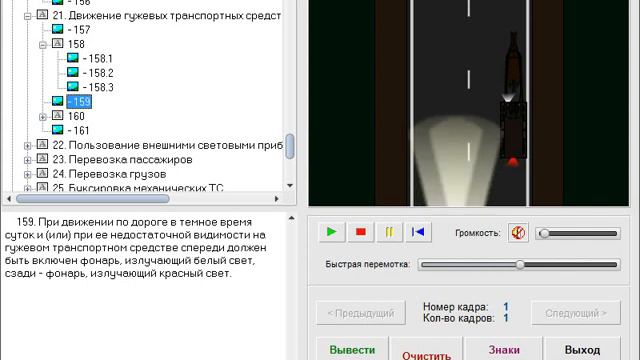The width and height of the screenshot is (640, 360).
Task: Click the tree scroll down arrow
Action: [x=290, y=186]
